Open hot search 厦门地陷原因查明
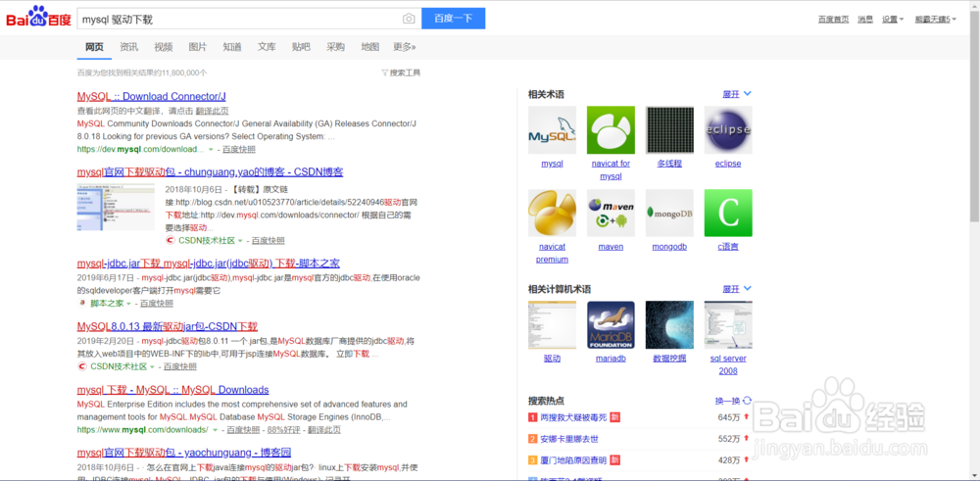This screenshot has height=481, width=980. 573,460
